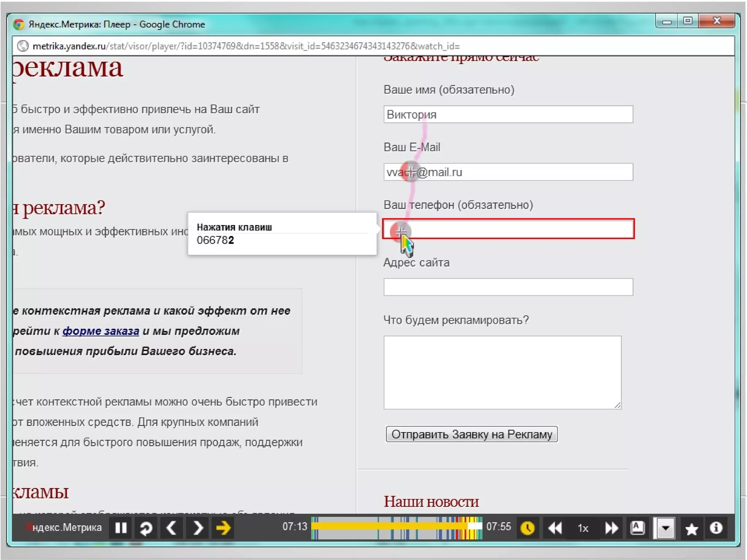The height and width of the screenshot is (560, 747).
Task: Open the dropdown arrow in player toolbar
Action: pos(665,528)
